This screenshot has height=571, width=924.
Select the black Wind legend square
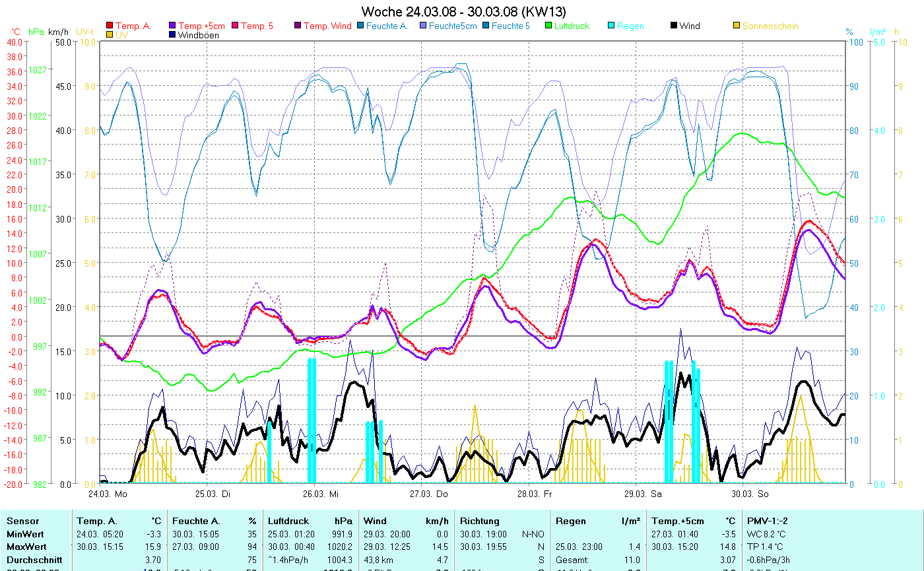point(673,26)
